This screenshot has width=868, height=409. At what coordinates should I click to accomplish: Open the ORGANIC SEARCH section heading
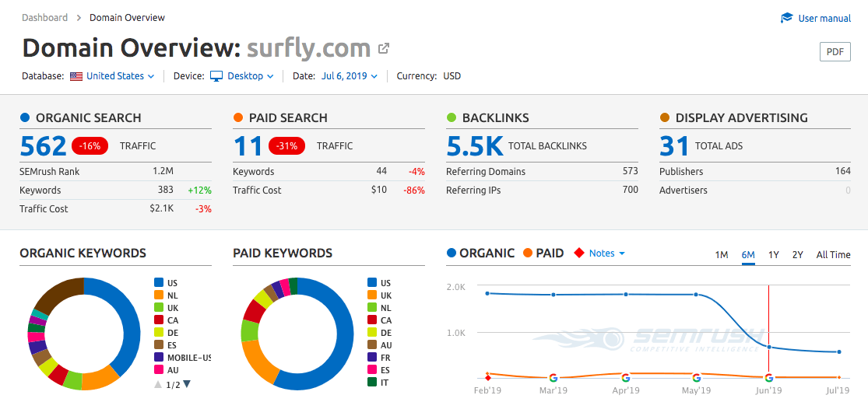click(89, 117)
